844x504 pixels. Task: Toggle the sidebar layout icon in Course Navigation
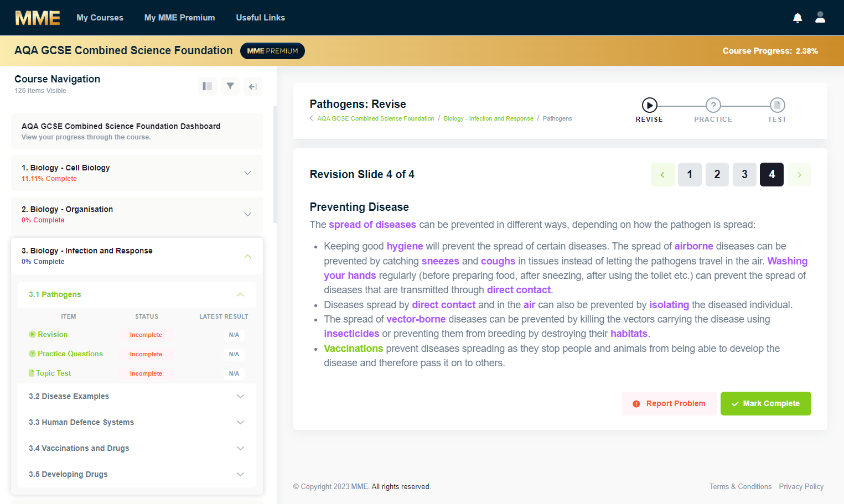(x=208, y=86)
